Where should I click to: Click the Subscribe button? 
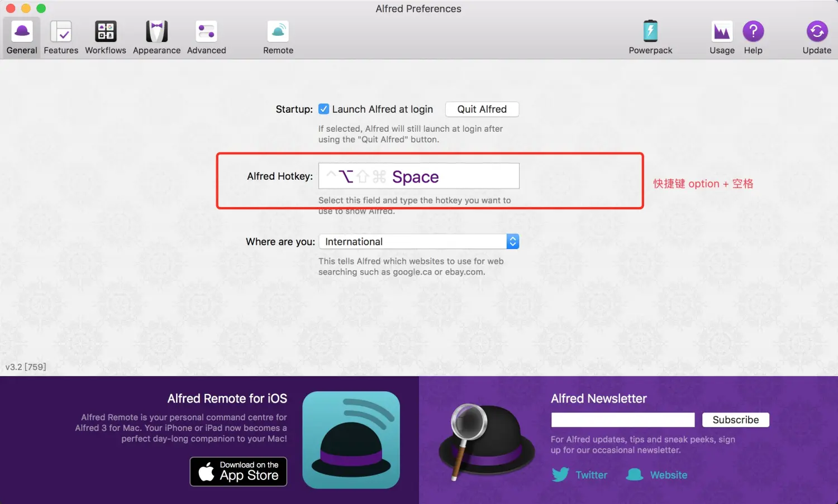pos(736,420)
